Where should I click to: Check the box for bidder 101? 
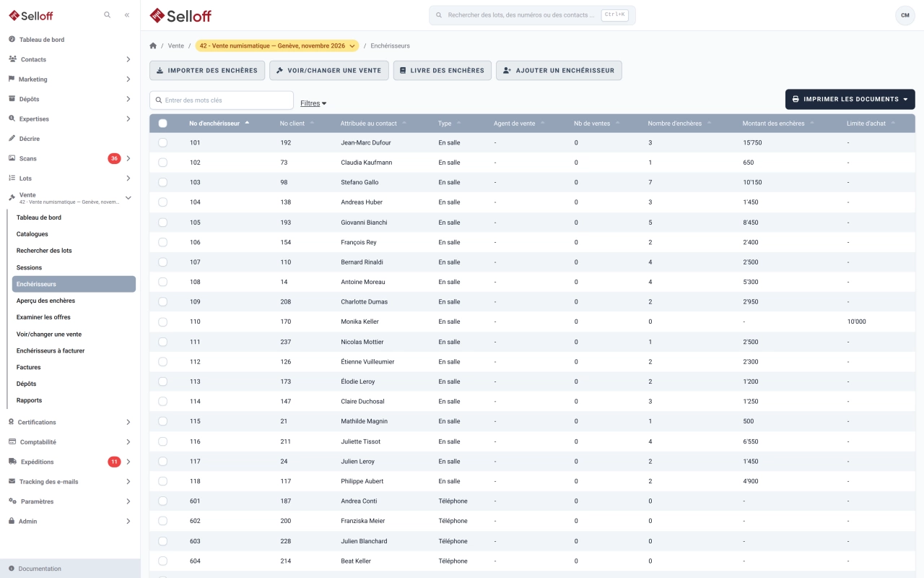(x=162, y=142)
